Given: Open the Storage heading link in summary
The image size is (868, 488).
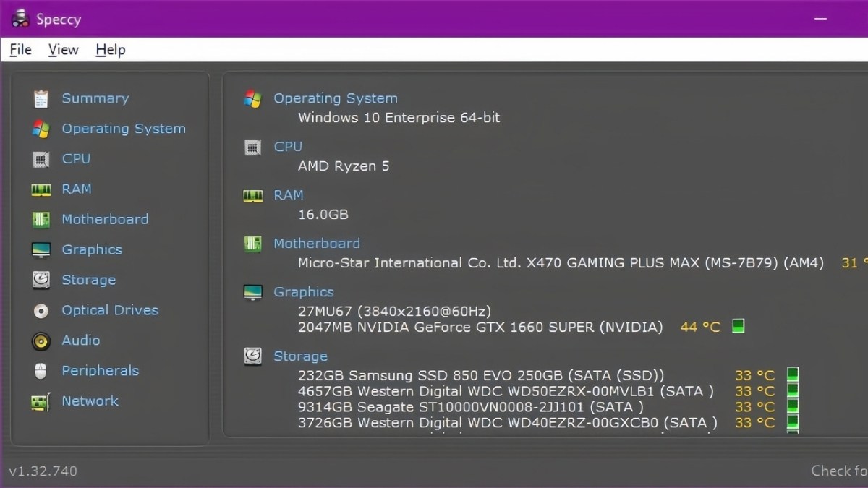Looking at the screenshot, I should [300, 356].
